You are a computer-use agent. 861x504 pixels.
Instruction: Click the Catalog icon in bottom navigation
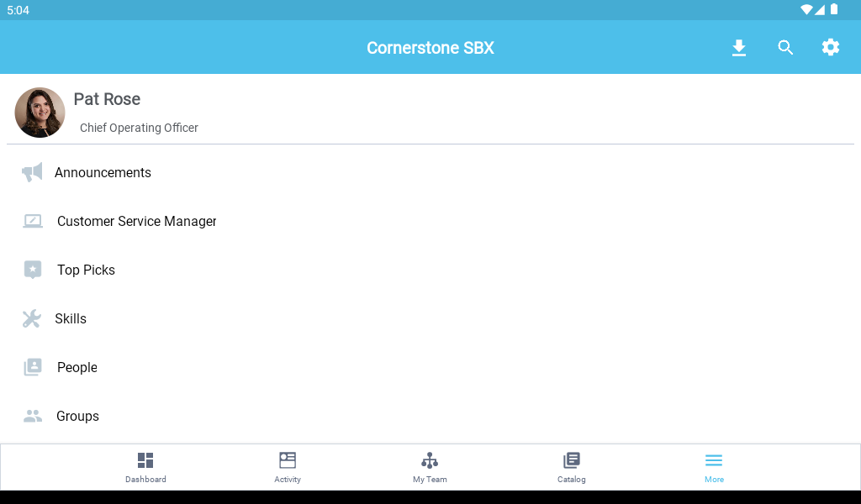[572, 460]
